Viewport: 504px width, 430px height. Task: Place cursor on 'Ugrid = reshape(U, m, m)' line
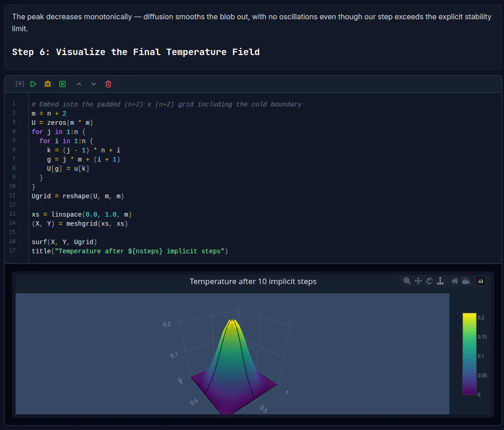tap(78, 196)
